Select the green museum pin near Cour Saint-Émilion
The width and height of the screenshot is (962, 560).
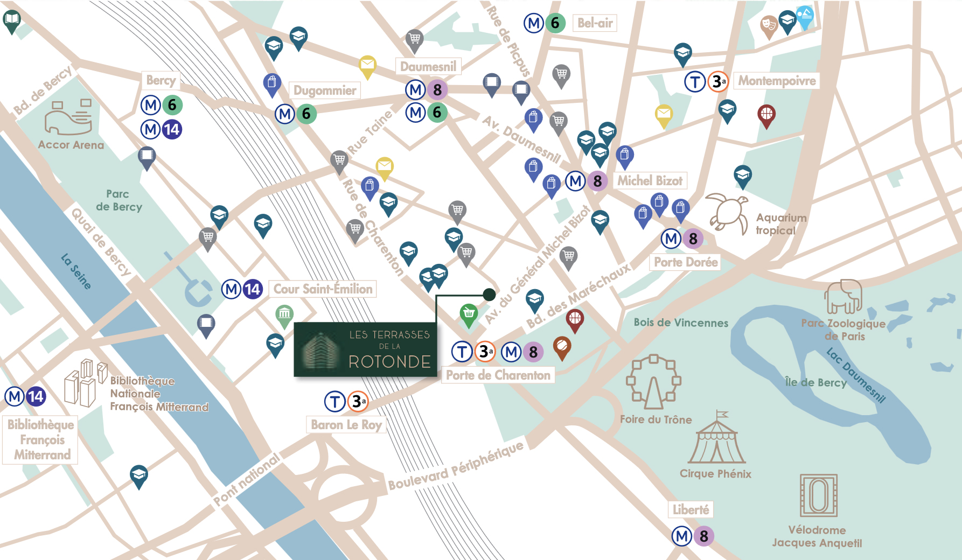[284, 316]
